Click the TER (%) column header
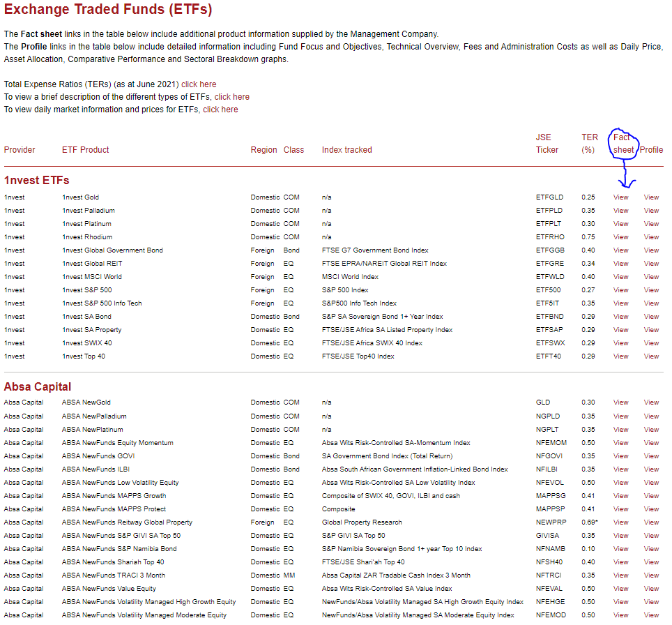The image size is (672, 625). coord(590,143)
